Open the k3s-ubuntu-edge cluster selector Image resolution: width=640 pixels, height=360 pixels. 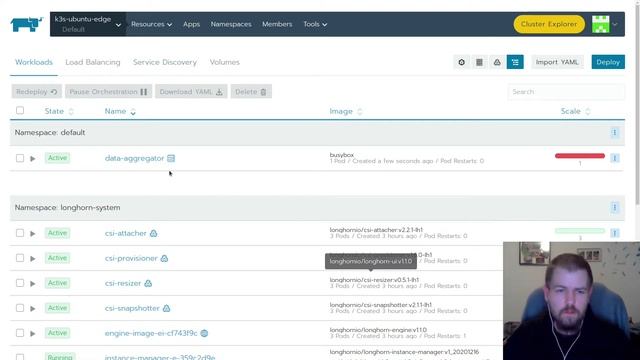tap(88, 24)
